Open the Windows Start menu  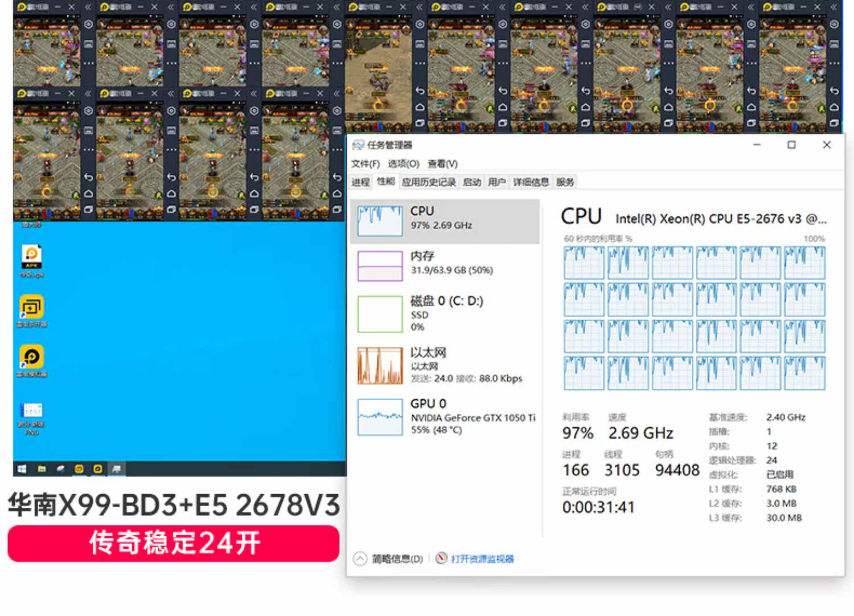pos(22,469)
